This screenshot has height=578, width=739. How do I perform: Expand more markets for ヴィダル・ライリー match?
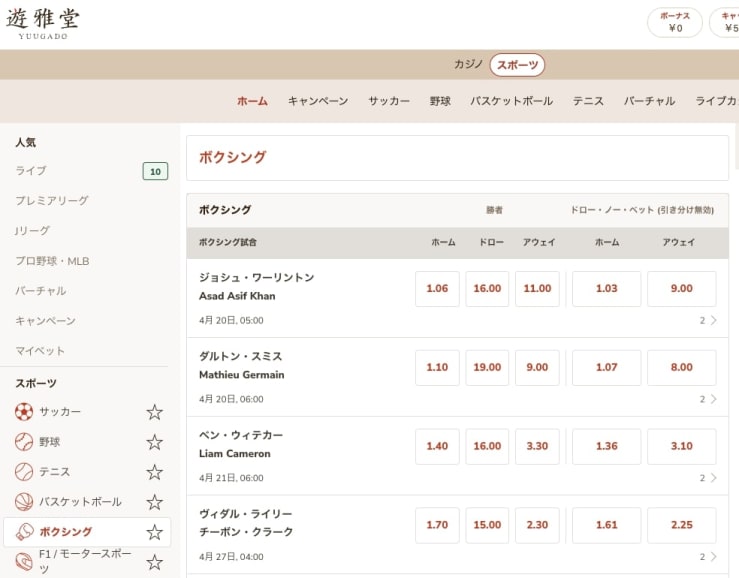click(708, 557)
